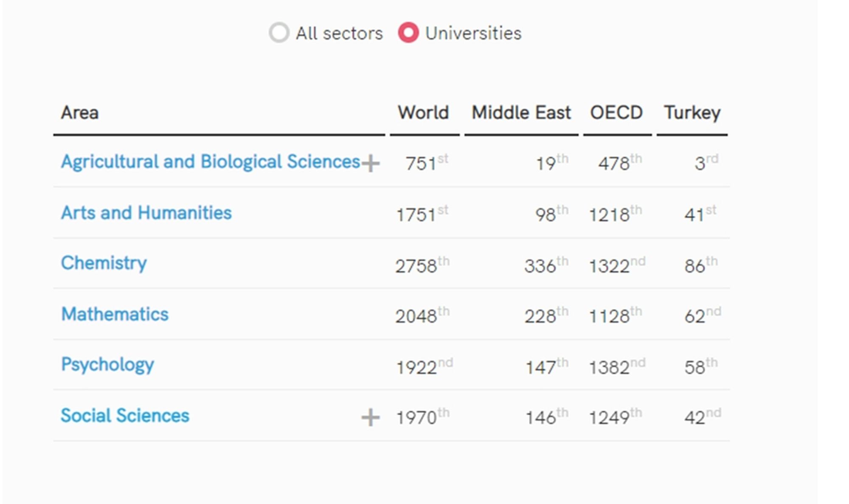Expand Agricultural and Biological Sciences plus icon
This screenshot has width=849, height=504.
(x=371, y=163)
